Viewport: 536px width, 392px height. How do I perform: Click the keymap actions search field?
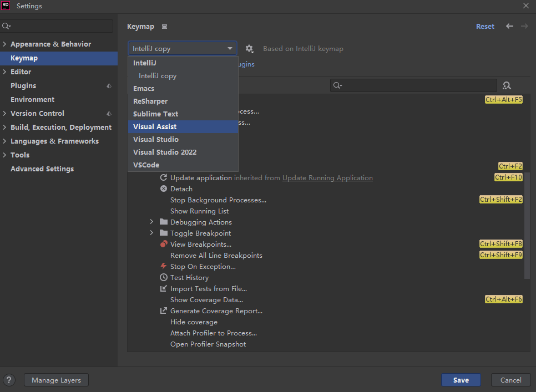pyautogui.click(x=413, y=85)
